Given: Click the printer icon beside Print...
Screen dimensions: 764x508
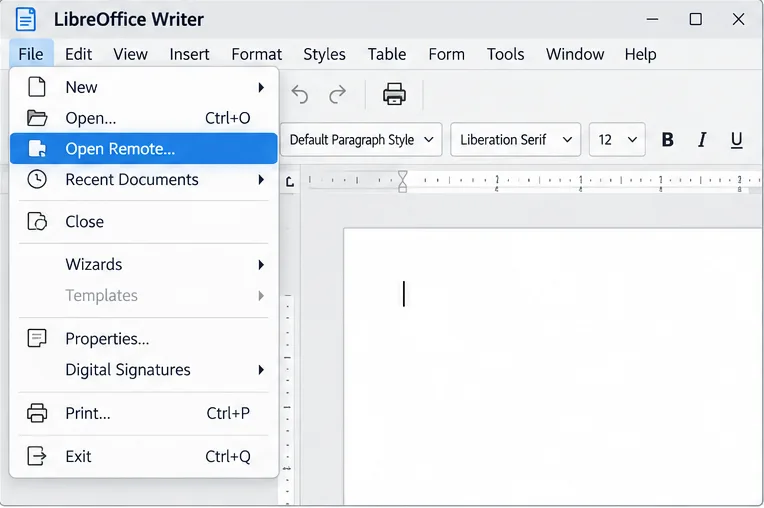Looking at the screenshot, I should (37, 413).
